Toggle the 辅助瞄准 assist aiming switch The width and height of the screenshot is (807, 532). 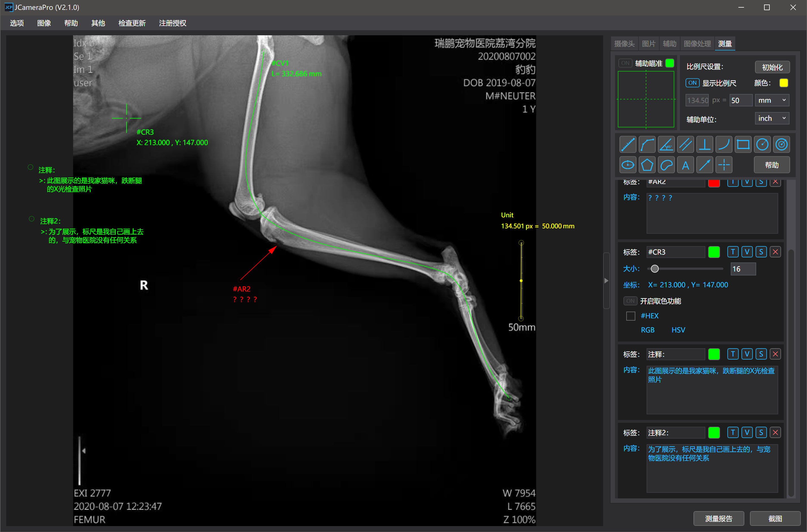(x=625, y=63)
